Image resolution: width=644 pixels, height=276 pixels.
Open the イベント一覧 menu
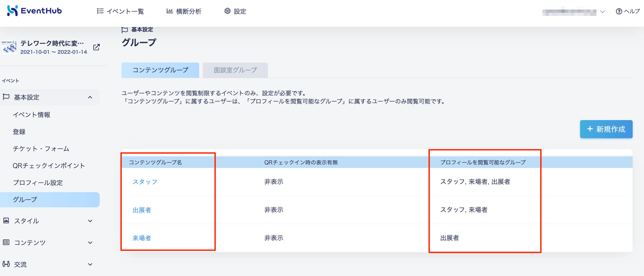120,11
